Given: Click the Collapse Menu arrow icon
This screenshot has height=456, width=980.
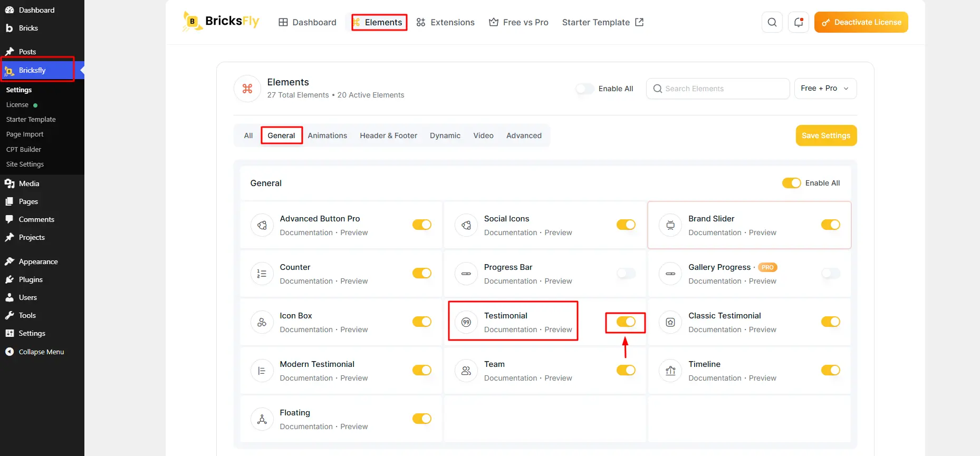Looking at the screenshot, I should tap(9, 352).
